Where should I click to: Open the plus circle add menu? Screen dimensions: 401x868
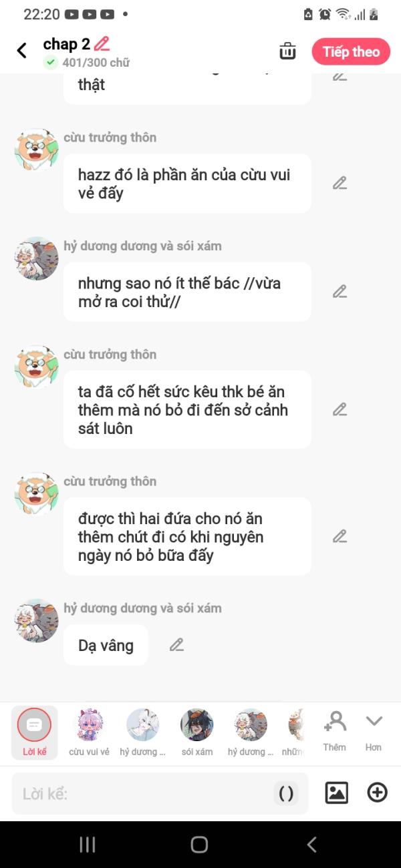378,793
